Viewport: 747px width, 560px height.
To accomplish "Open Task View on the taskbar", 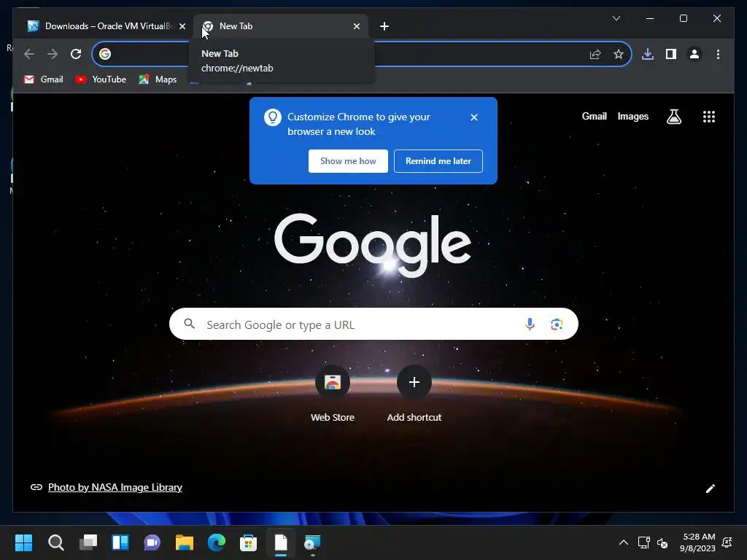I will click(x=88, y=542).
